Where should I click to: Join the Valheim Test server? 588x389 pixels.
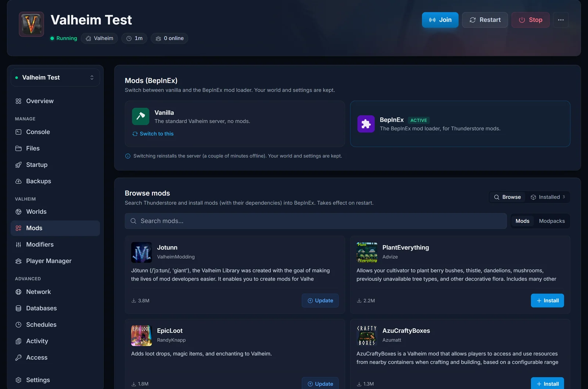pos(440,20)
